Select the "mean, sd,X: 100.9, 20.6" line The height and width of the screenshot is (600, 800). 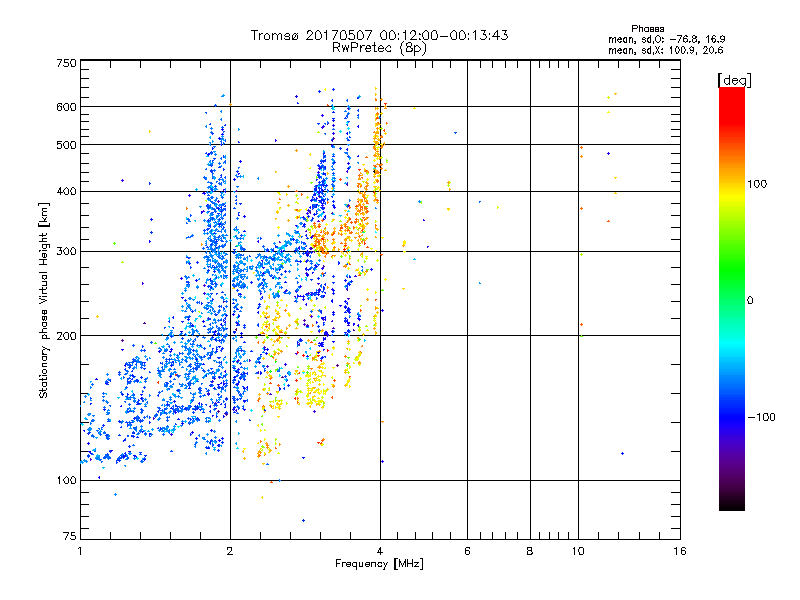click(x=665, y=50)
